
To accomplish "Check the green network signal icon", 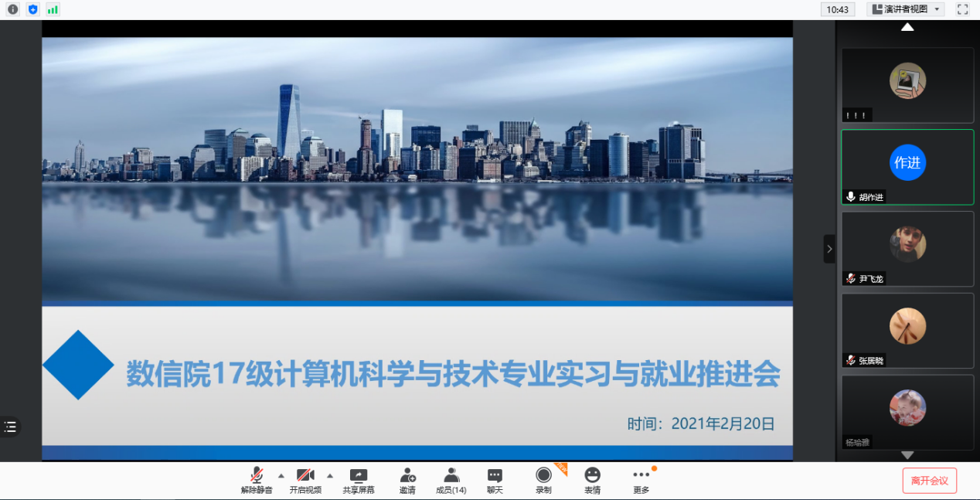I will (x=53, y=9).
